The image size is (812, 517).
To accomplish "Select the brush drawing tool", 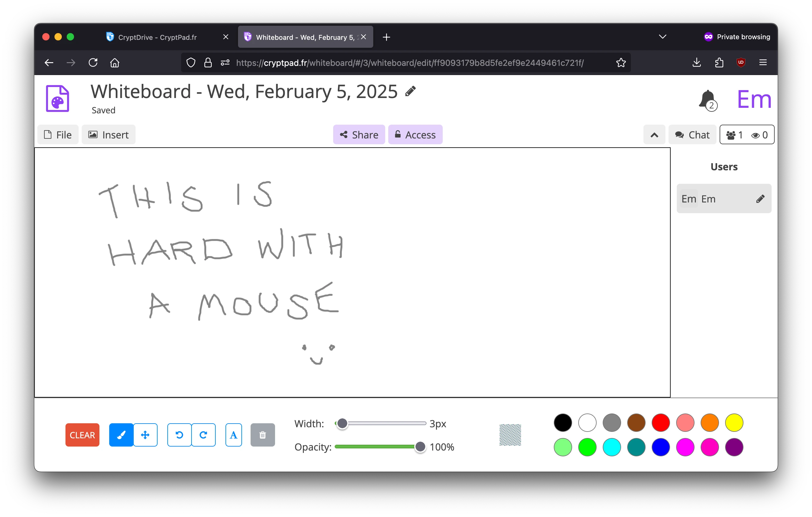I will click(121, 435).
